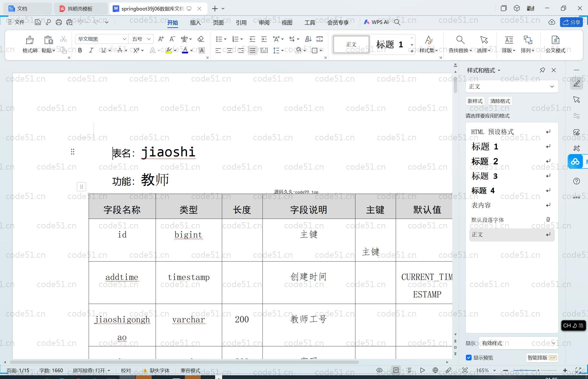This screenshot has height=379, width=588.
Task: Click the Save document icon
Action: 37,22
